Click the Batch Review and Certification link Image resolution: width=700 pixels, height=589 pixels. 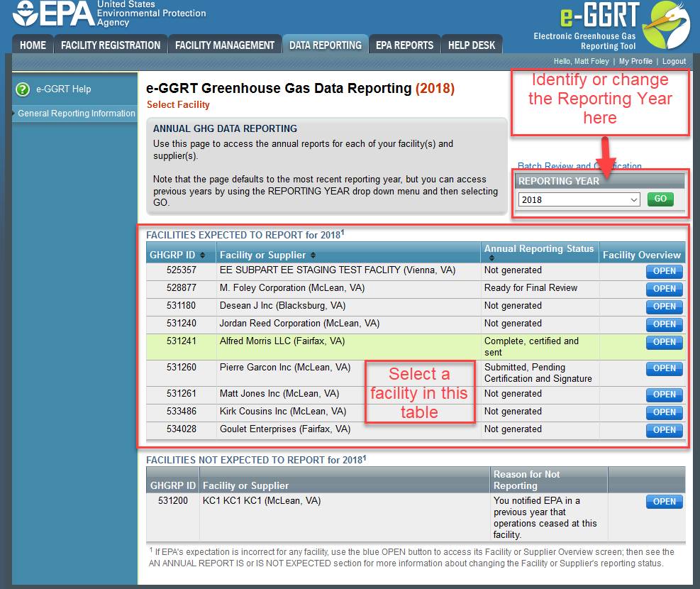tap(579, 165)
